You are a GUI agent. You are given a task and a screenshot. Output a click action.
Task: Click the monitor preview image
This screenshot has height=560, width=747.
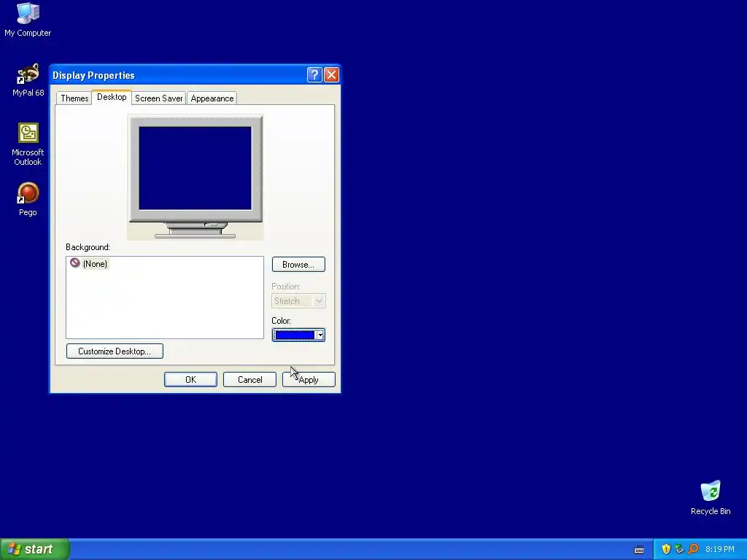point(196,177)
